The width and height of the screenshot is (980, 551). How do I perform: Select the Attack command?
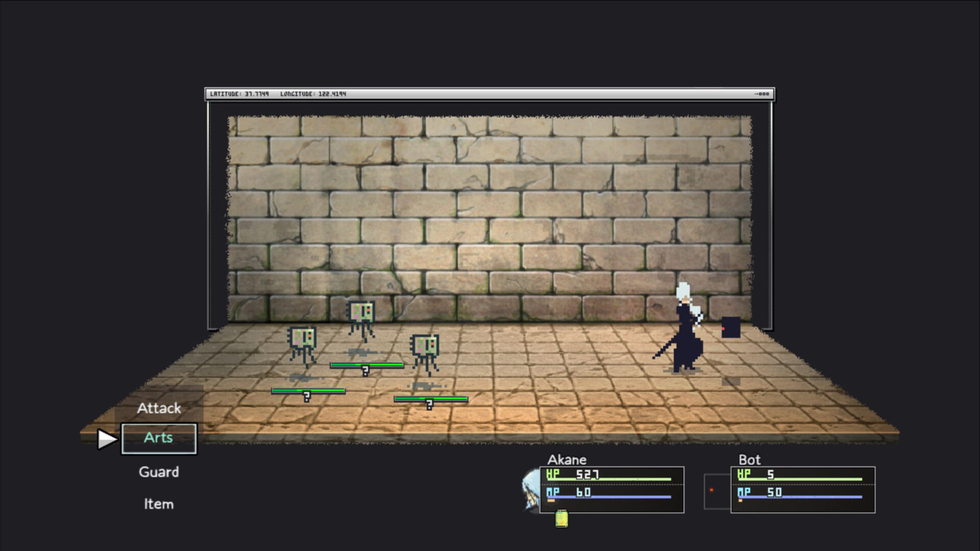159,408
